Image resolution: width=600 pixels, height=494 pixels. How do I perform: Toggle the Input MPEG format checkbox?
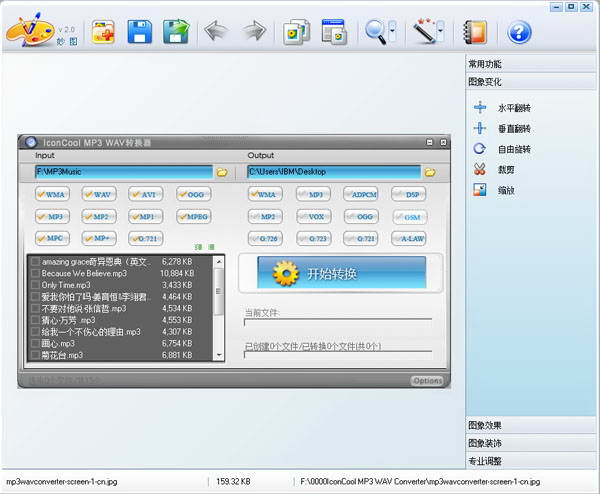coord(194,216)
